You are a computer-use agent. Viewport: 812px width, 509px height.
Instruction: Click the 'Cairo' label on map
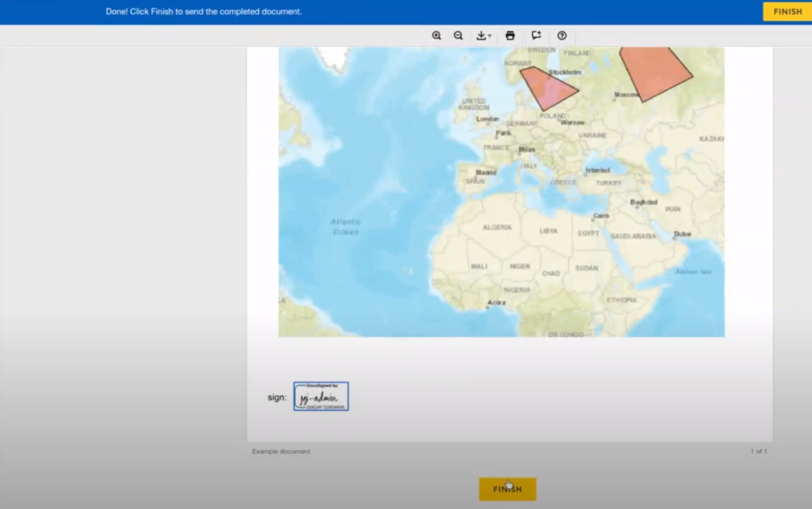[601, 215]
